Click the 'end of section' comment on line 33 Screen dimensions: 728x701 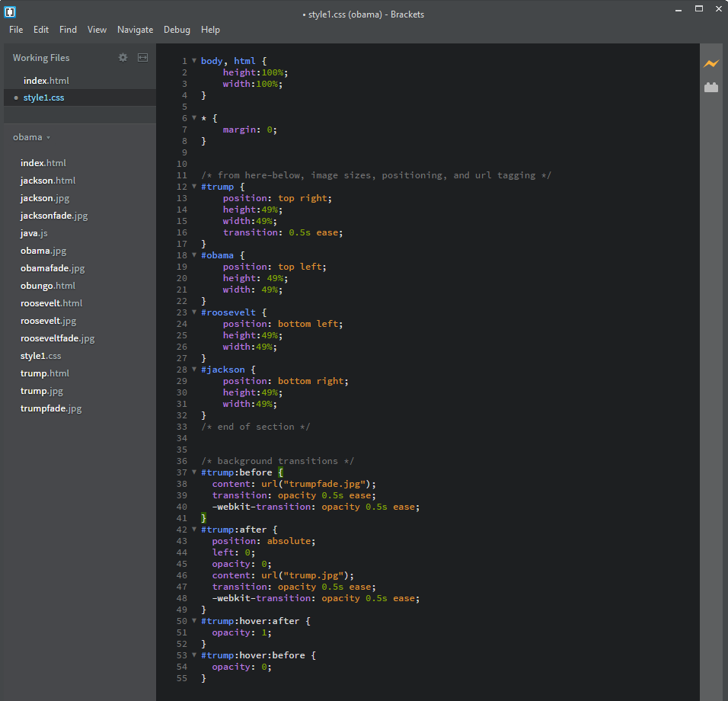[256, 427]
